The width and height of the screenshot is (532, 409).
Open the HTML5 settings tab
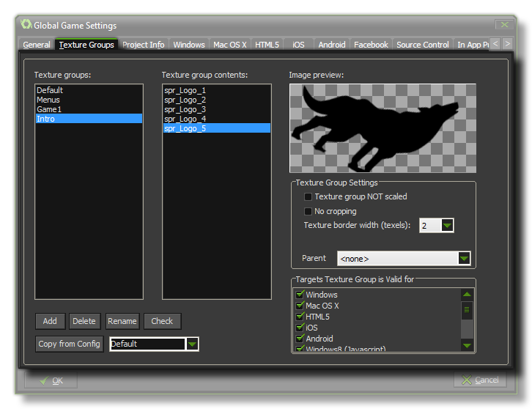(267, 45)
